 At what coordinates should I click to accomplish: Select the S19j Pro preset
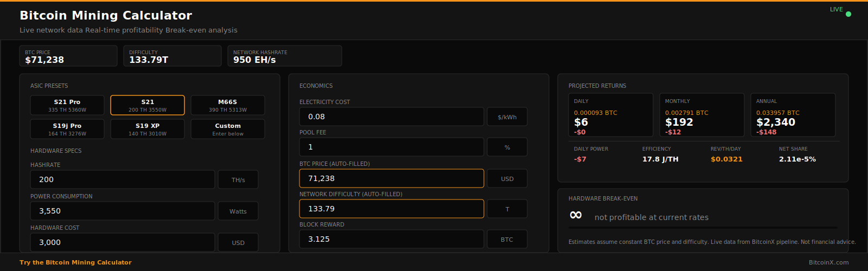point(67,129)
